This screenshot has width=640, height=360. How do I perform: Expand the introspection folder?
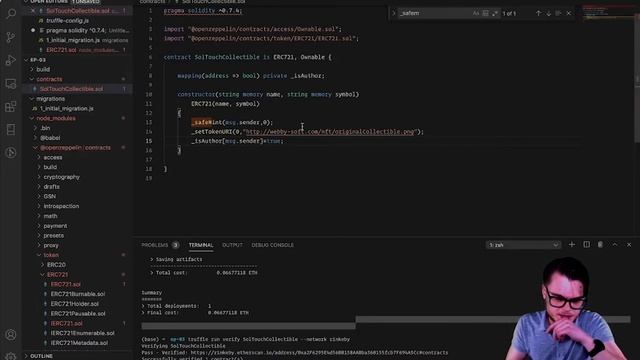click(61, 207)
